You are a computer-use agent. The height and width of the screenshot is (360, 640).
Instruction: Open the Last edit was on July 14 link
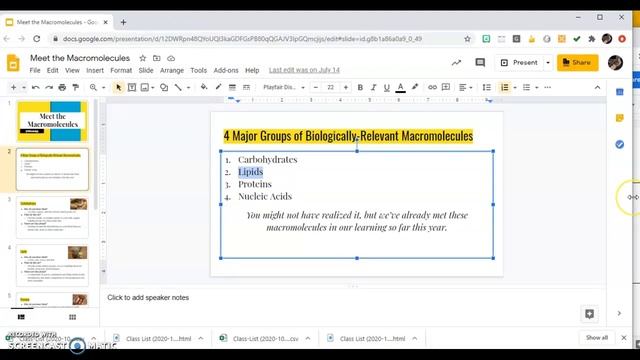click(x=304, y=70)
